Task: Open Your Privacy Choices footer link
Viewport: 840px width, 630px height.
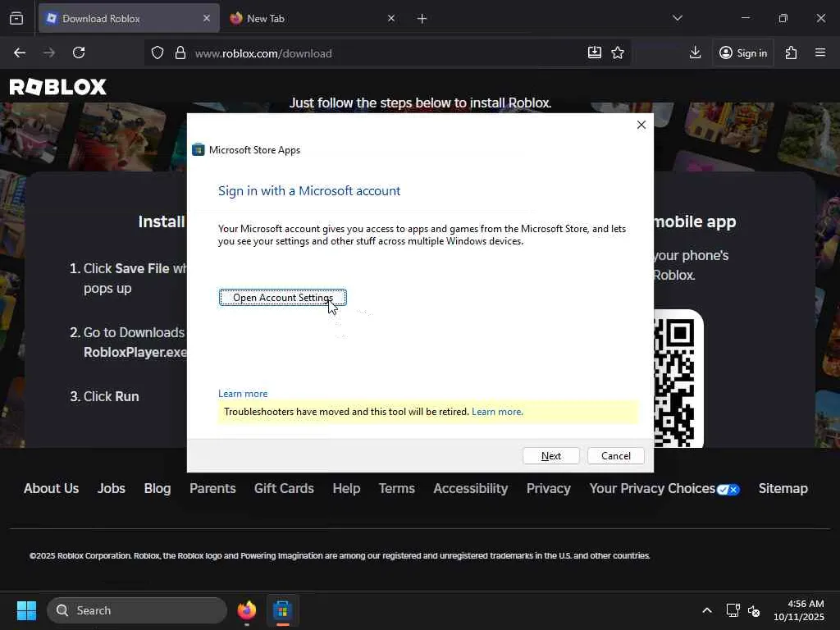Action: 652,489
